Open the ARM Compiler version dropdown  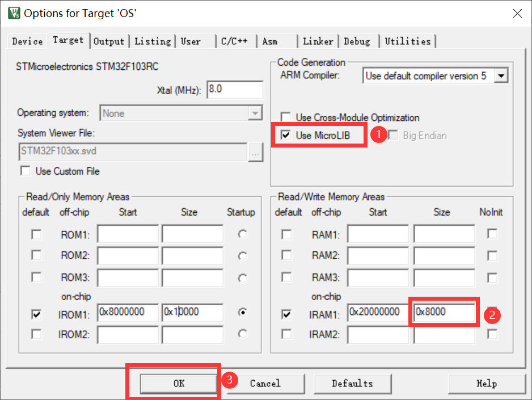point(501,75)
